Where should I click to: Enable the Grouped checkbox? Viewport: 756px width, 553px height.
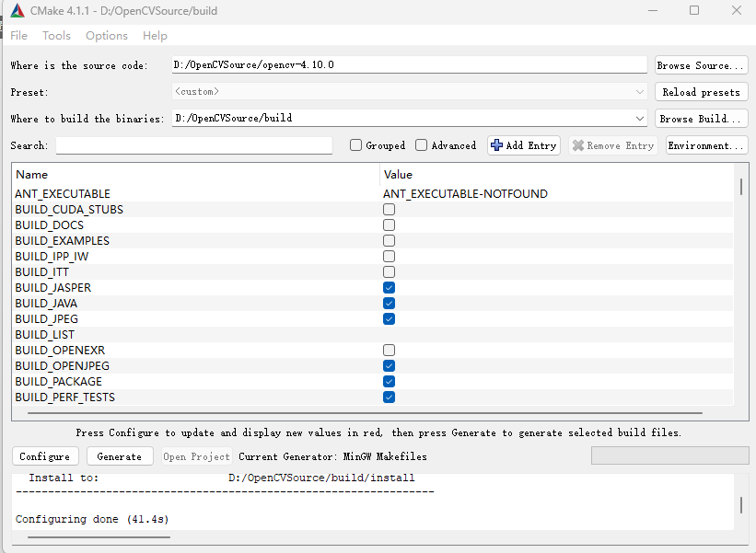(x=355, y=145)
